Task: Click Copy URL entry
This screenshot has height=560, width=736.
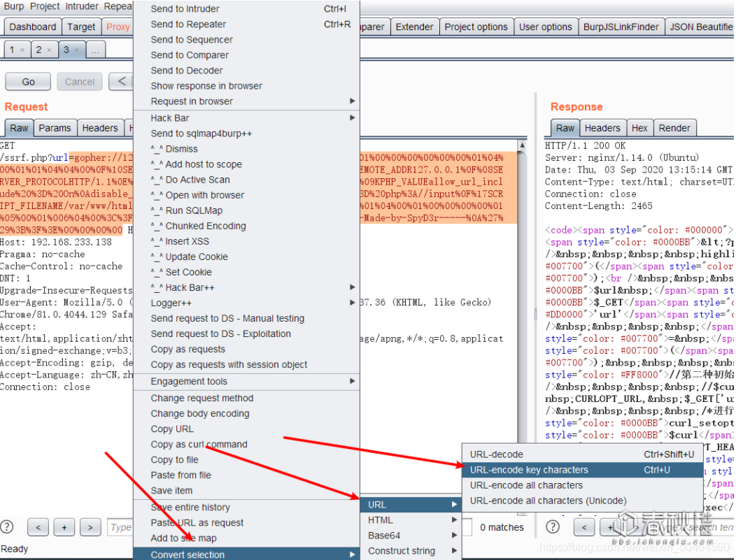Action: click(x=246, y=429)
